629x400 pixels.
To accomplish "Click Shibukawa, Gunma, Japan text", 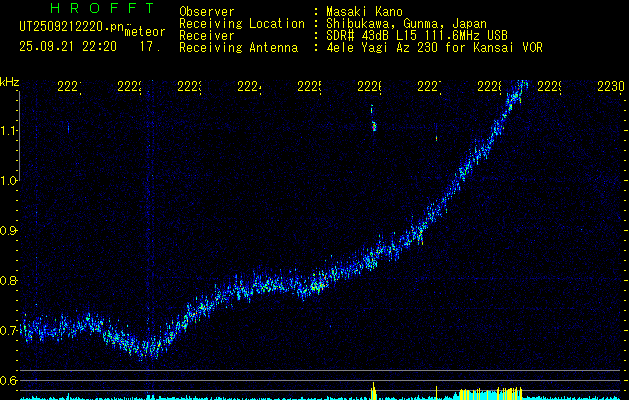I will coord(406,24).
